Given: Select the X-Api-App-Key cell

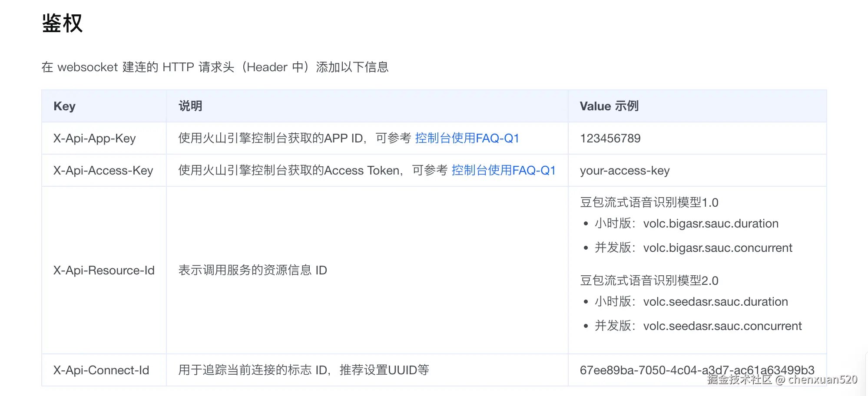Looking at the screenshot, I should (x=94, y=139).
